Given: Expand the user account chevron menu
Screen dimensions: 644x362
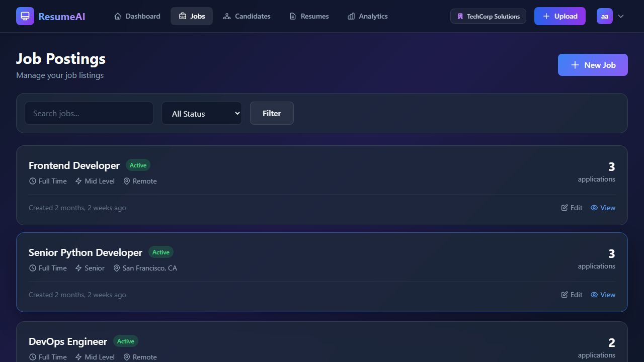Looking at the screenshot, I should point(621,16).
